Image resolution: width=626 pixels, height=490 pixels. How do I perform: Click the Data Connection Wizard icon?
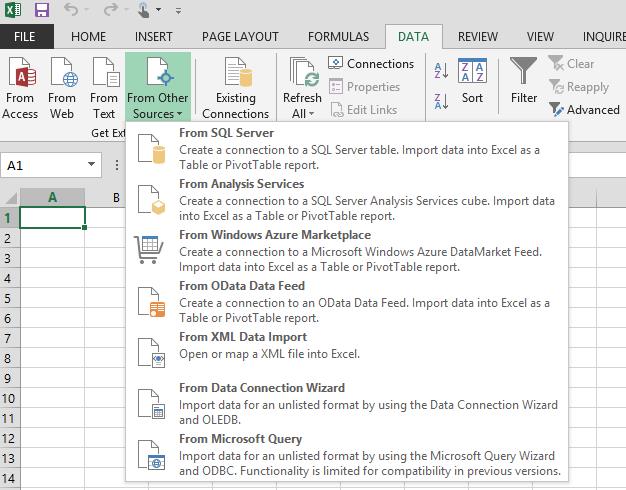click(151, 405)
